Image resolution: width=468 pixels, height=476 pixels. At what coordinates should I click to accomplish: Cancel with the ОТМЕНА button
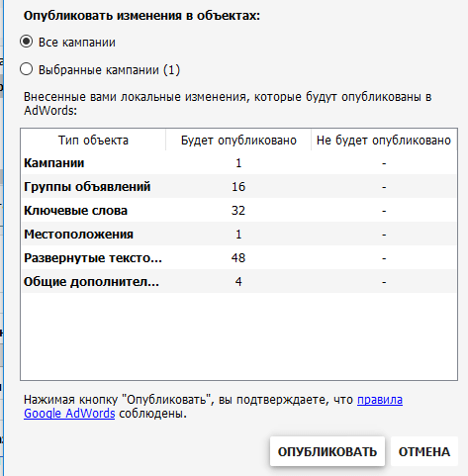424,451
